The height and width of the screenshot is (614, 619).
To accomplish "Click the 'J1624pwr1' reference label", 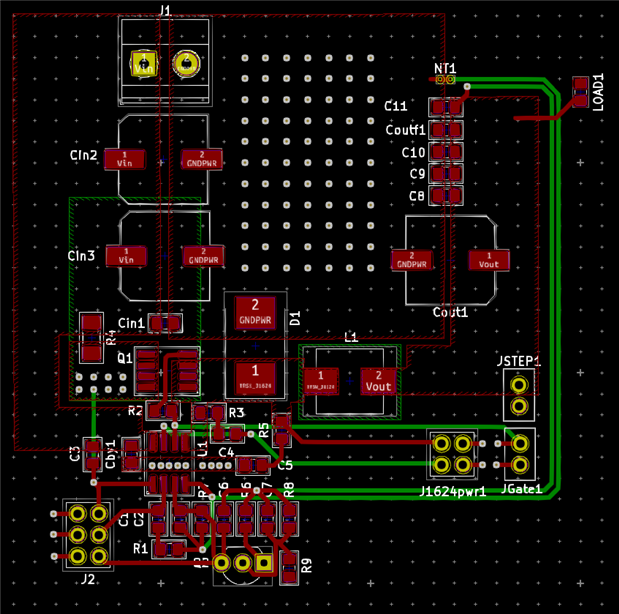I will click(452, 492).
